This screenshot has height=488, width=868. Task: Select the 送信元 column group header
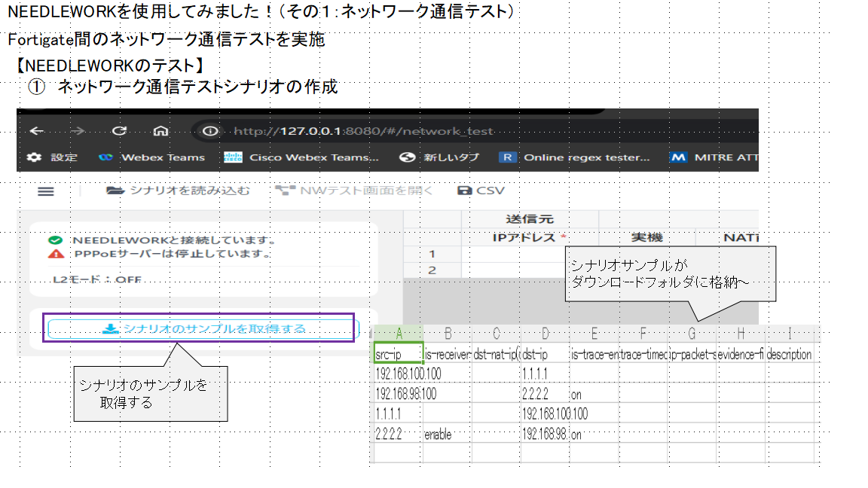[x=530, y=219]
